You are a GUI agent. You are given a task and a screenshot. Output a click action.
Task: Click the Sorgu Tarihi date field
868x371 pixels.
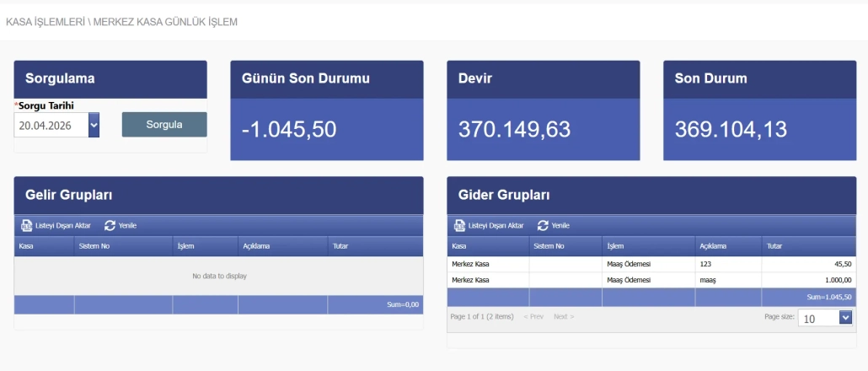coord(51,125)
